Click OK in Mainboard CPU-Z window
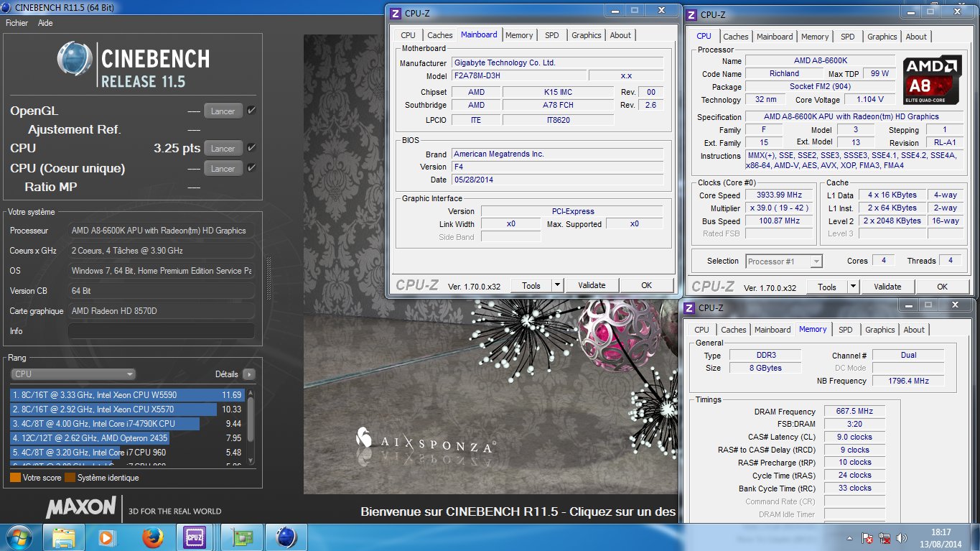 pyautogui.click(x=647, y=286)
